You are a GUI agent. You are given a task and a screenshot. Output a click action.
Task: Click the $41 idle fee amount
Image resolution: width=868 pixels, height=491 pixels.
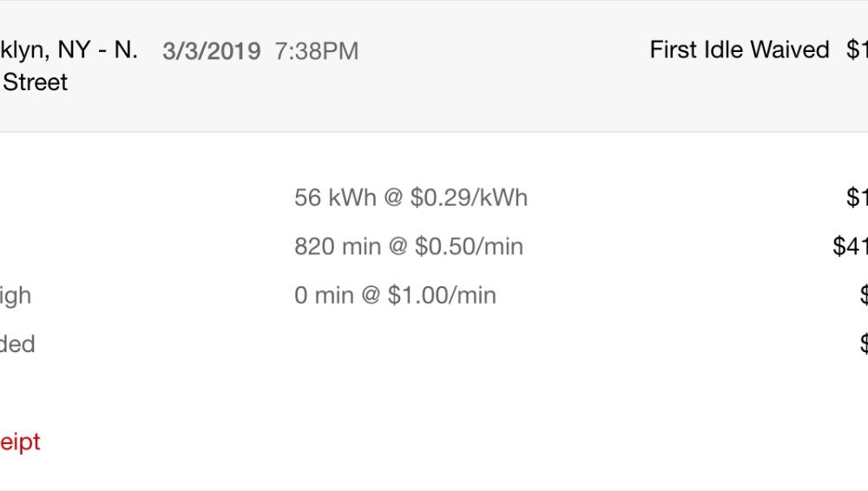point(851,246)
